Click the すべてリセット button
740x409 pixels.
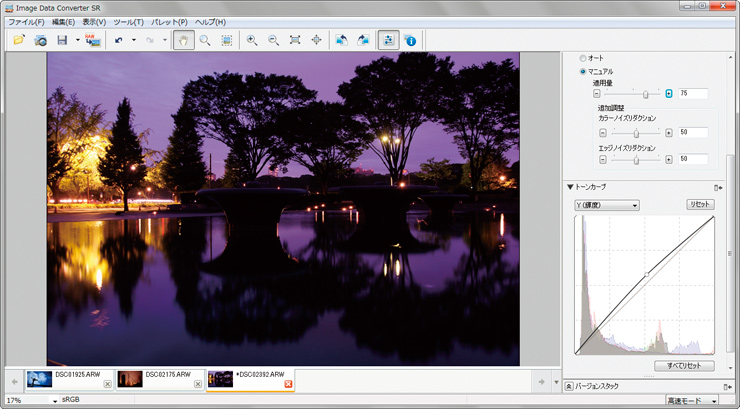click(x=683, y=366)
